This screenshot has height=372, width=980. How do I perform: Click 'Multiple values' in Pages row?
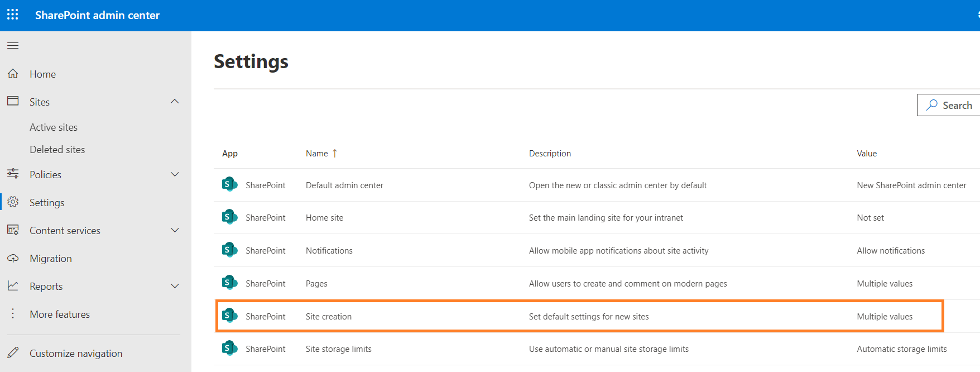885,283
